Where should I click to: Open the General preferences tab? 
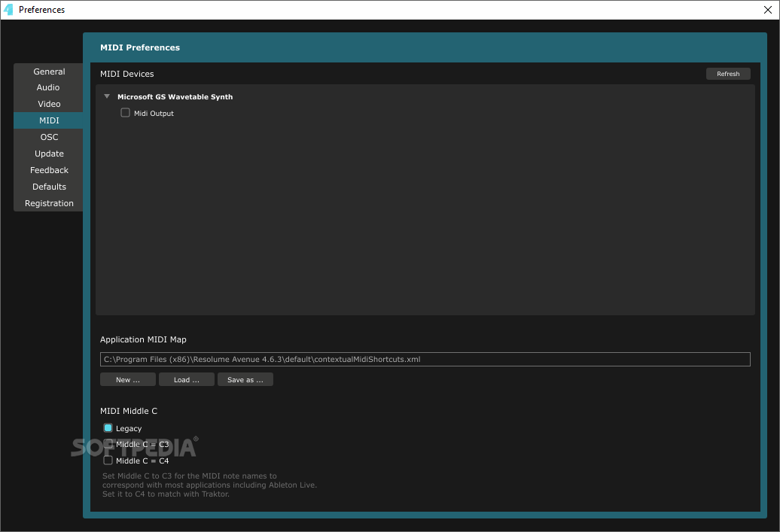pyautogui.click(x=49, y=71)
